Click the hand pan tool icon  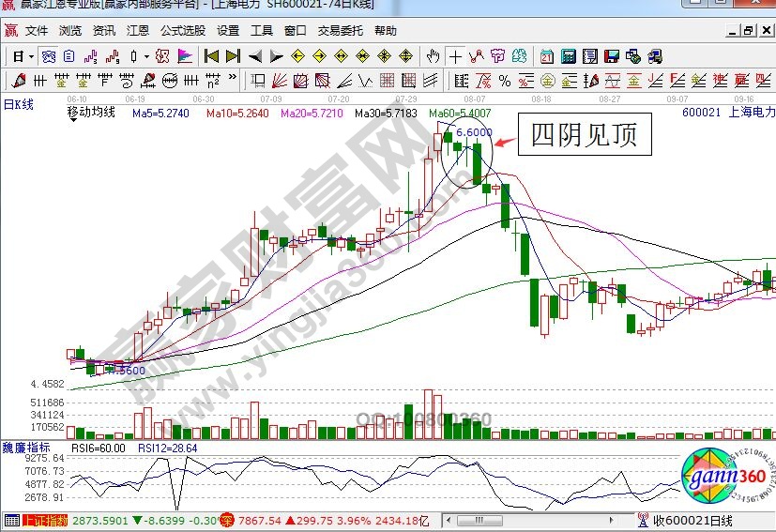[432, 56]
